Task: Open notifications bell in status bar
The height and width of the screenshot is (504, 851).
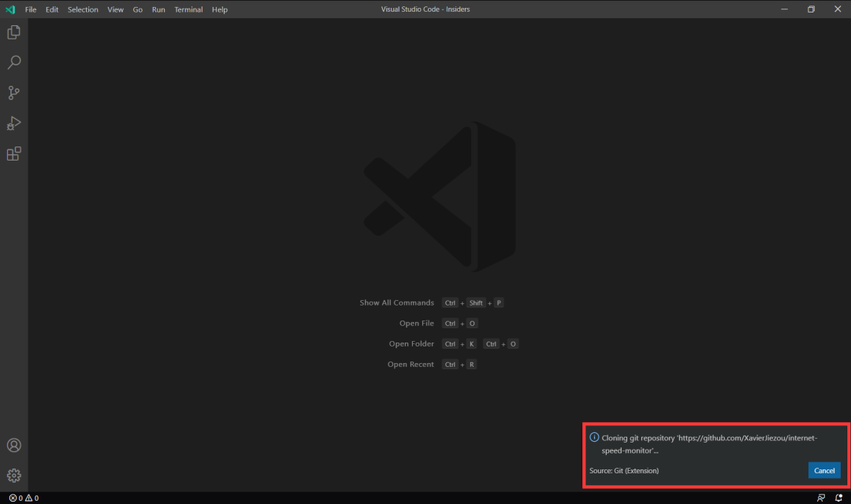Action: point(838,498)
